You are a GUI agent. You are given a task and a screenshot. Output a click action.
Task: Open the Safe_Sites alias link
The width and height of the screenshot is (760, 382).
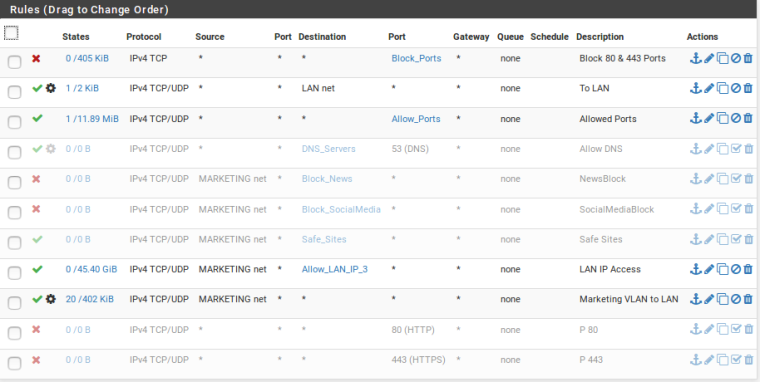click(324, 239)
